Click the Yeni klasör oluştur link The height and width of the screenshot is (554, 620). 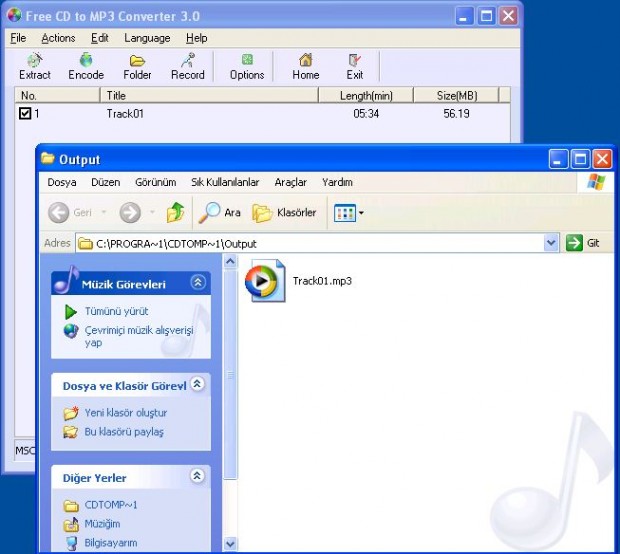pyautogui.click(x=126, y=413)
